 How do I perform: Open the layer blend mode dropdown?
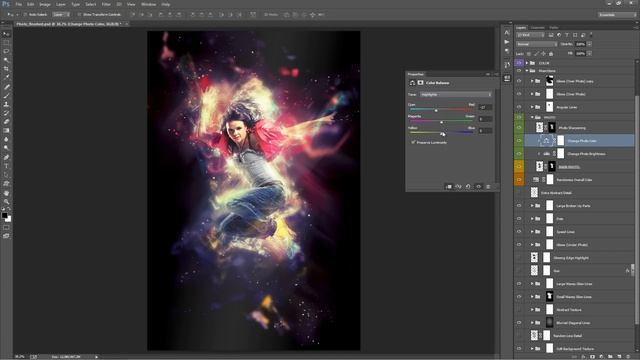pos(536,44)
